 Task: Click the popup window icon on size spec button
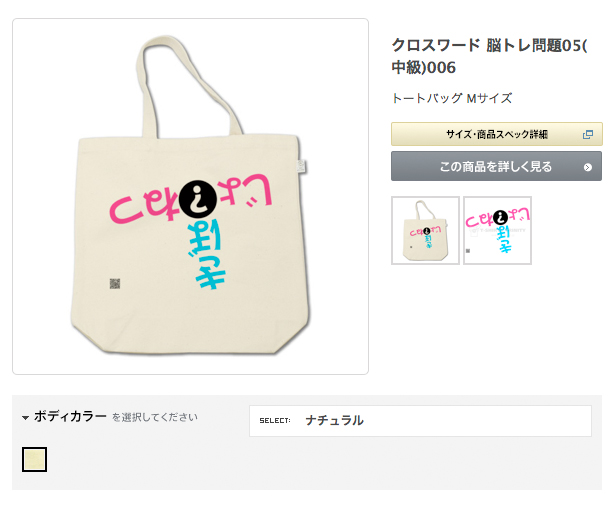coord(587,135)
